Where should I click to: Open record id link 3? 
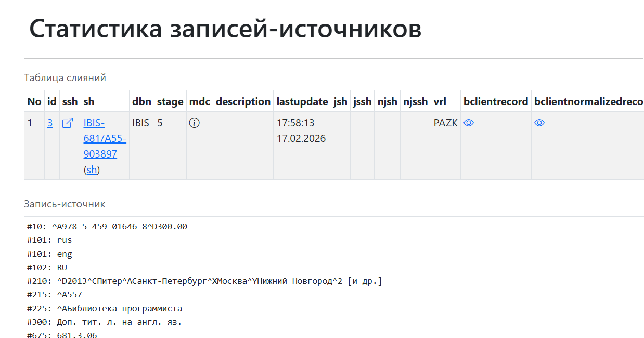click(x=50, y=123)
